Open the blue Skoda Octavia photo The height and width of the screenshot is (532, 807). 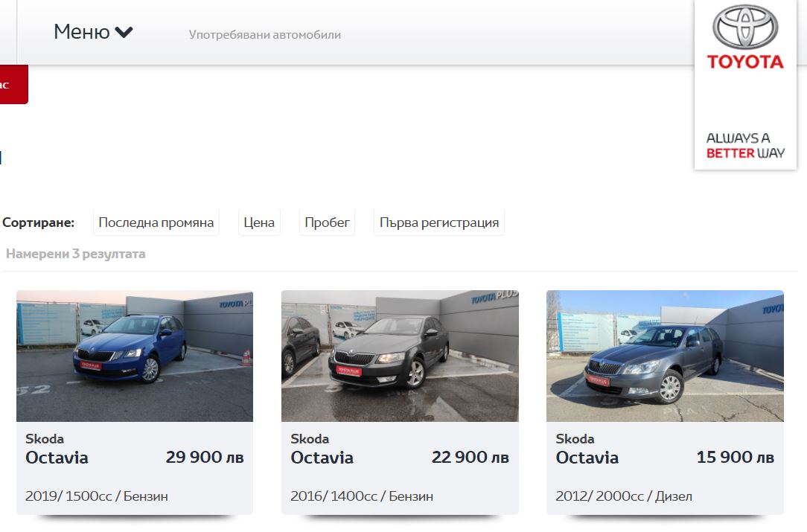[135, 356]
